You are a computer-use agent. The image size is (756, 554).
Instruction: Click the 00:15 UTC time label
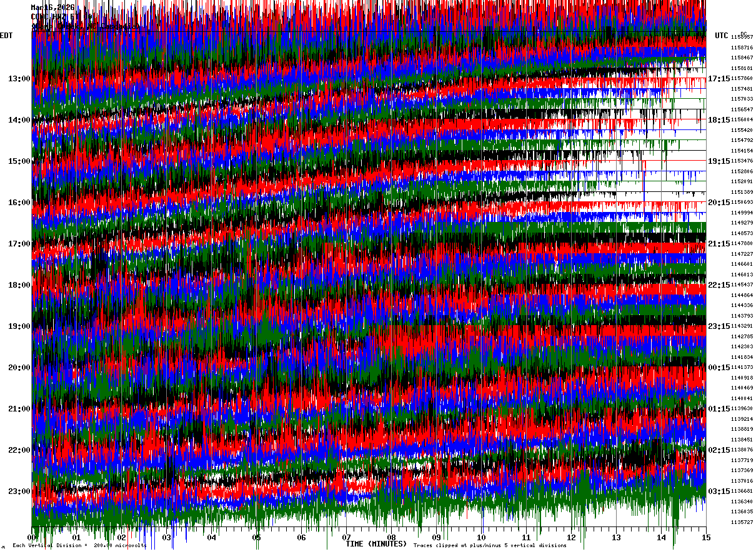[x=719, y=368]
